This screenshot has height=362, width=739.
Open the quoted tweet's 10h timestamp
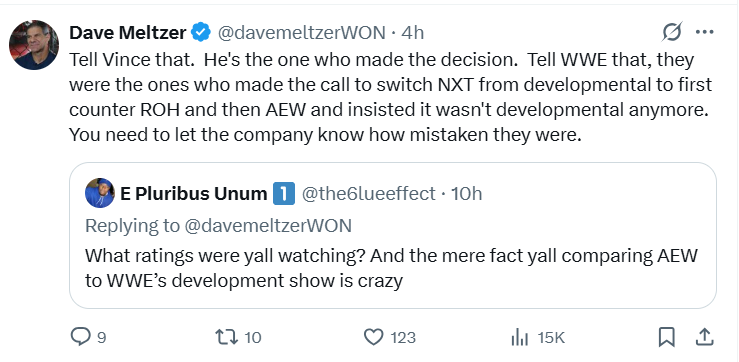pyautogui.click(x=466, y=193)
